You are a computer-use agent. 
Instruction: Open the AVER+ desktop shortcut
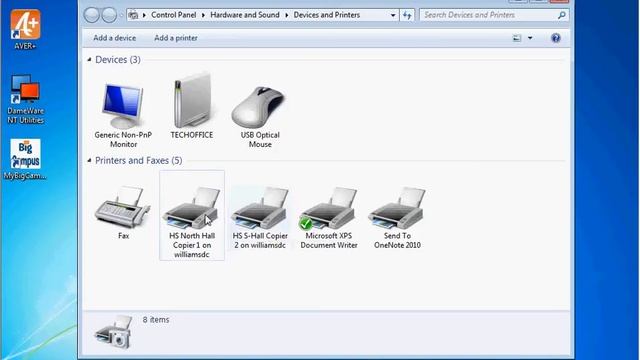[25, 29]
